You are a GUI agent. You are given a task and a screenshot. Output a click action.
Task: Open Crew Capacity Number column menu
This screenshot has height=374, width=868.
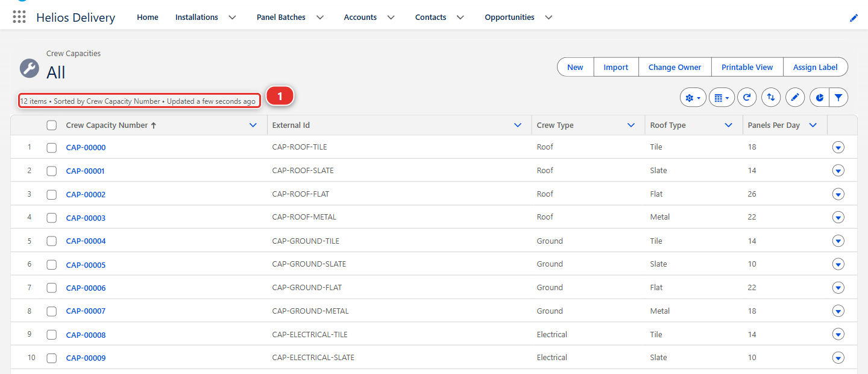(253, 125)
